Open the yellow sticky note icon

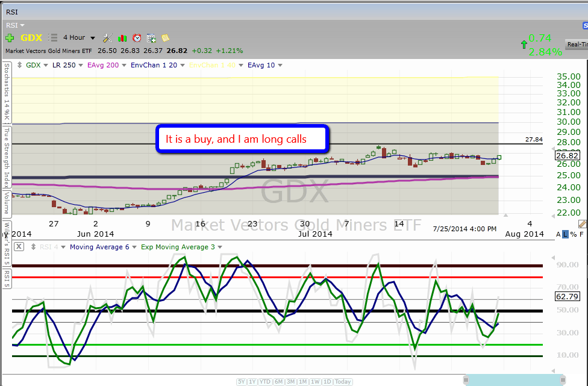click(x=165, y=38)
